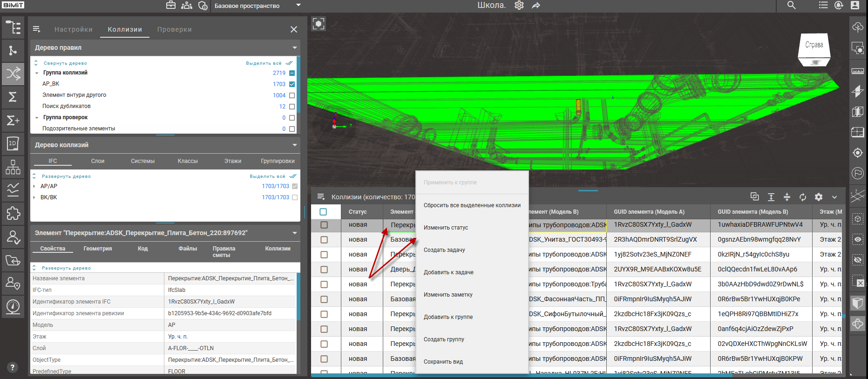
Task: Click the fit-to-view icon in viewport
Action: point(319,24)
